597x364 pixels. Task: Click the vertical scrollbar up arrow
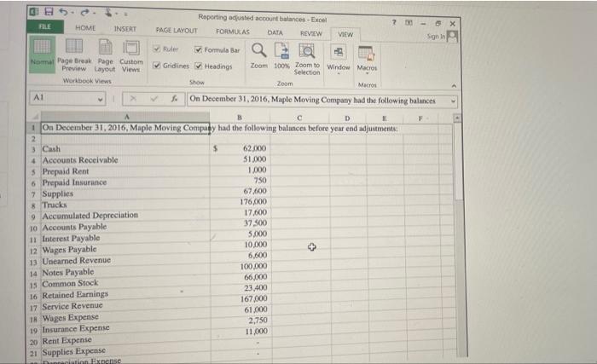tap(457, 118)
